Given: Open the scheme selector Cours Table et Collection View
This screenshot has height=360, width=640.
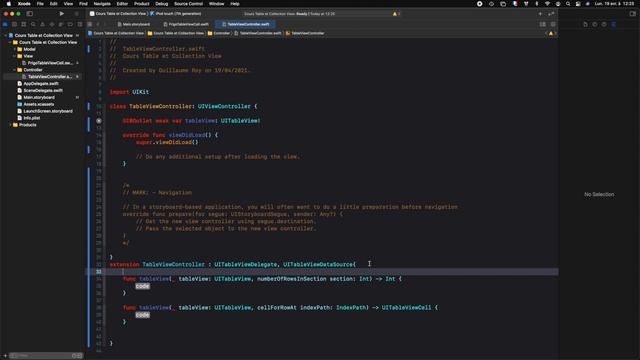Looking at the screenshot, I should [x=118, y=14].
